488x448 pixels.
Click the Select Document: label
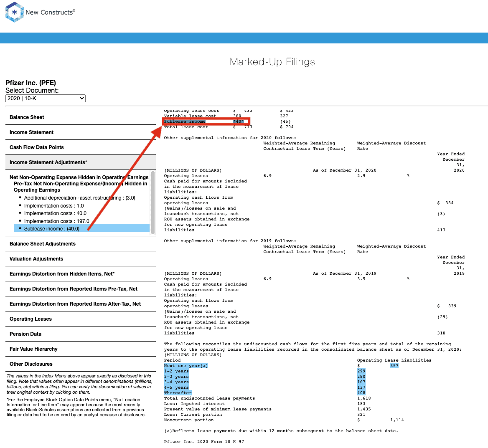point(32,91)
